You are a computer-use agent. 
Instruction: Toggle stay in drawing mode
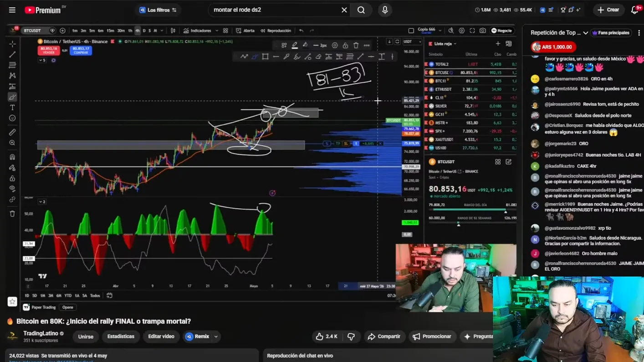[12, 167]
